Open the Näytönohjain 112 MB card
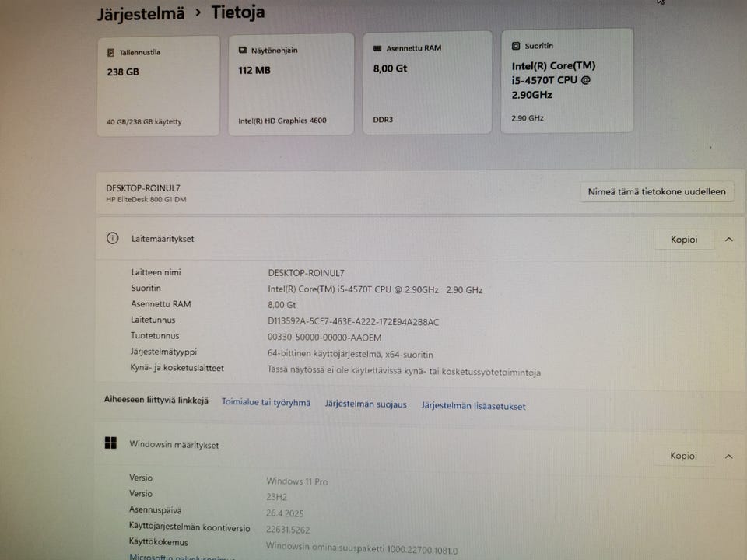The image size is (747, 560). [291, 84]
